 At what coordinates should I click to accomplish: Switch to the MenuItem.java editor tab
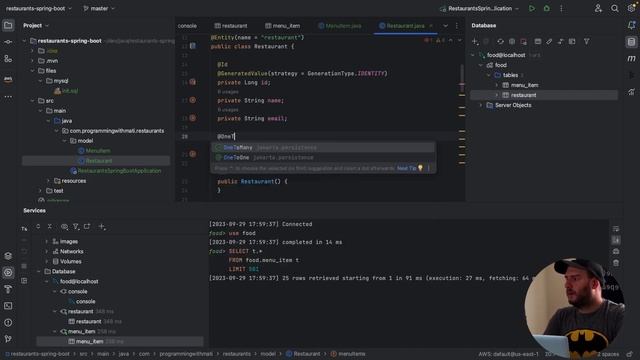pos(340,26)
